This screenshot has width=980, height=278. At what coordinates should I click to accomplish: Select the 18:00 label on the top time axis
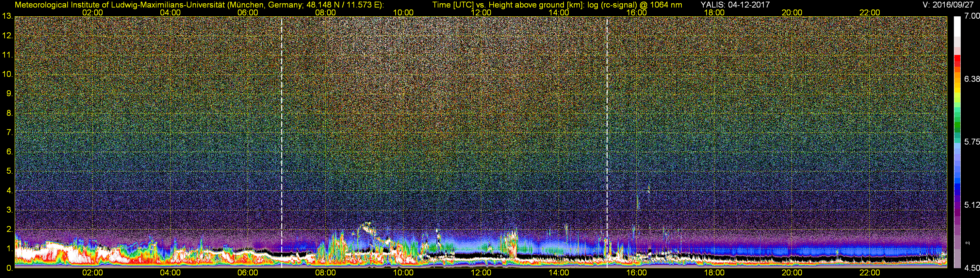714,12
